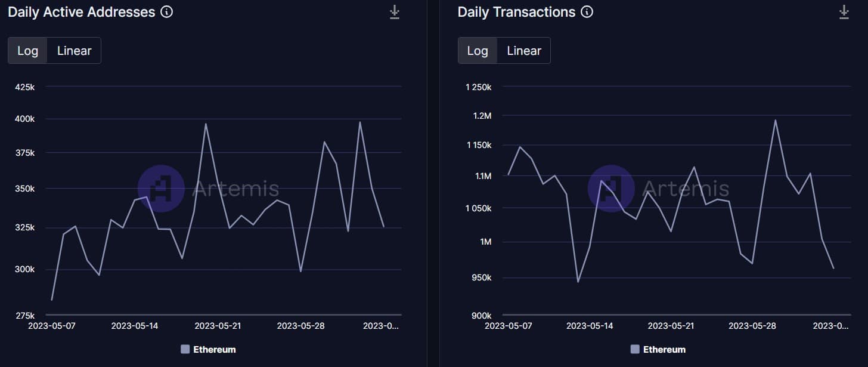Toggle Ethereum series label in addresses legend
The height and width of the screenshot is (367, 868).
(x=215, y=350)
